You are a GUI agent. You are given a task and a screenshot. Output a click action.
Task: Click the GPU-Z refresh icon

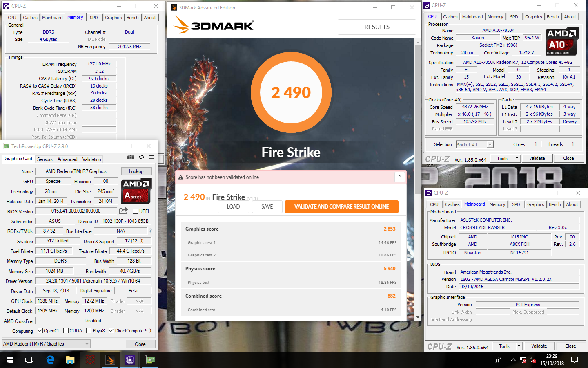141,157
